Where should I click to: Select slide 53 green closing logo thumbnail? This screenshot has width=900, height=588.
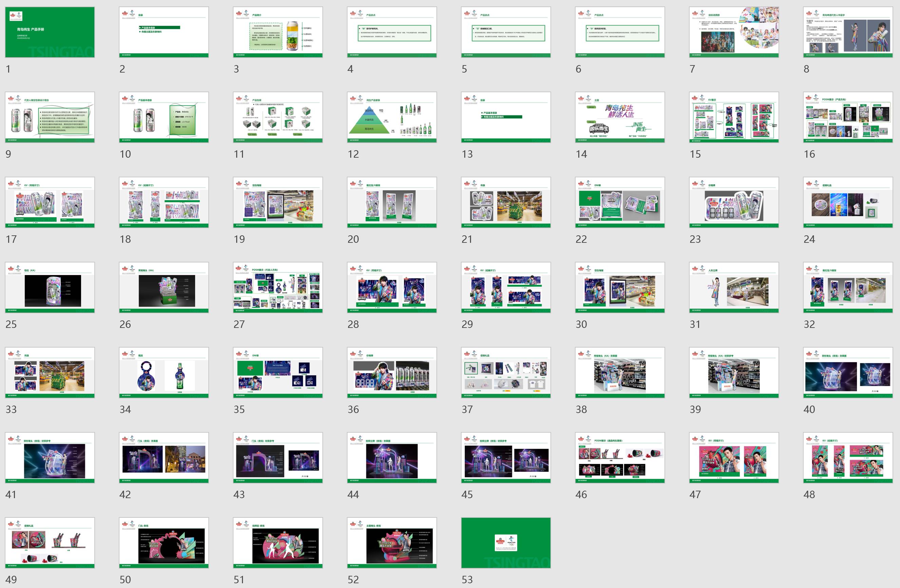click(x=506, y=543)
